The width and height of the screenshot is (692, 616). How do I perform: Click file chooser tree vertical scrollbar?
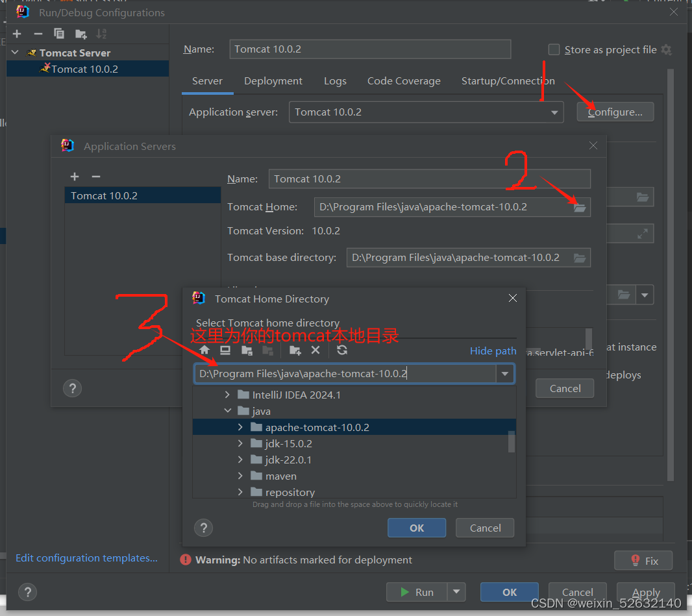pos(512,441)
